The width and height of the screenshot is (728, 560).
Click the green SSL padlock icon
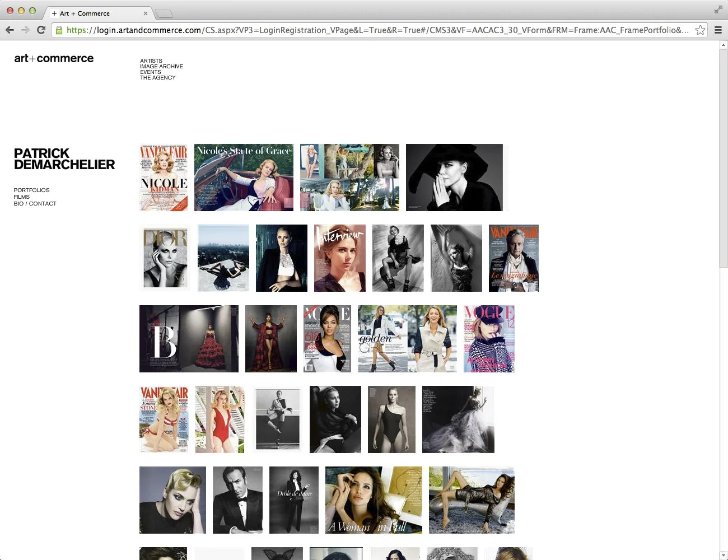click(59, 30)
